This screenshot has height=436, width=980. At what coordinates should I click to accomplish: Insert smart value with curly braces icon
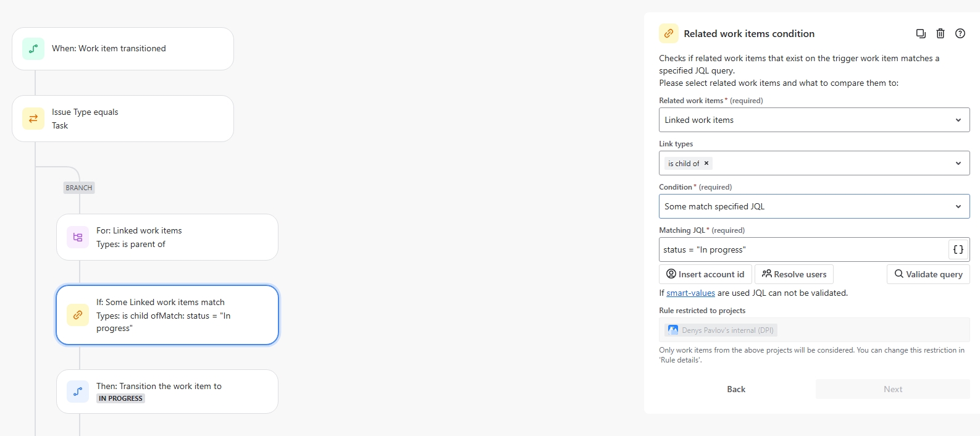tap(958, 249)
